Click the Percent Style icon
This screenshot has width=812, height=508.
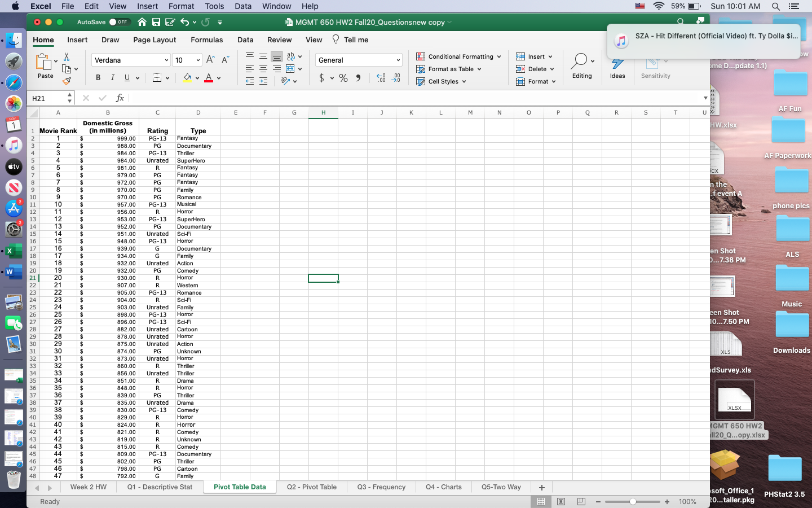click(x=343, y=78)
